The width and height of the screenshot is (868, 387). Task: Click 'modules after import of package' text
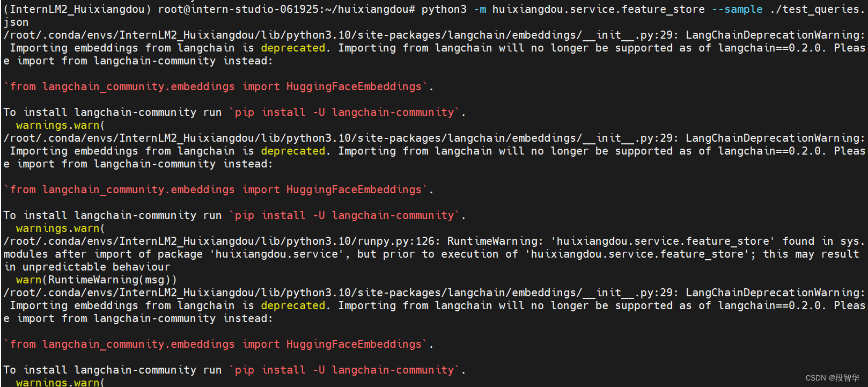tap(103, 254)
